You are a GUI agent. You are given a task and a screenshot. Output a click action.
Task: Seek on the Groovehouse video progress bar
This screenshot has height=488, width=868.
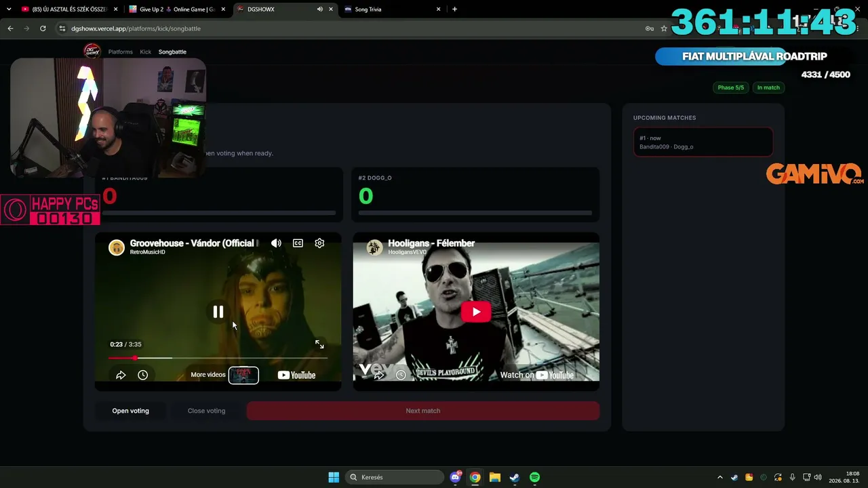click(x=218, y=358)
